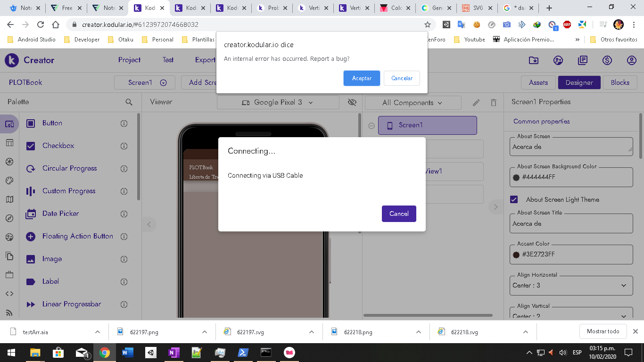
Task: Select the Custom Progress palette component
Action: tap(69, 191)
